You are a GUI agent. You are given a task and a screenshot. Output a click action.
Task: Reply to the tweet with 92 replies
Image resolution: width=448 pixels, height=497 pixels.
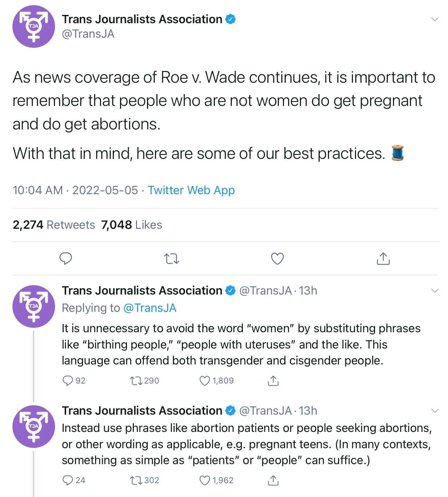click(x=67, y=381)
